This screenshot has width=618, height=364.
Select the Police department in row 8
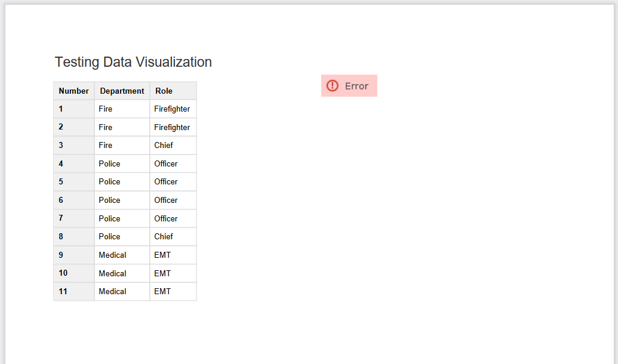(109, 236)
